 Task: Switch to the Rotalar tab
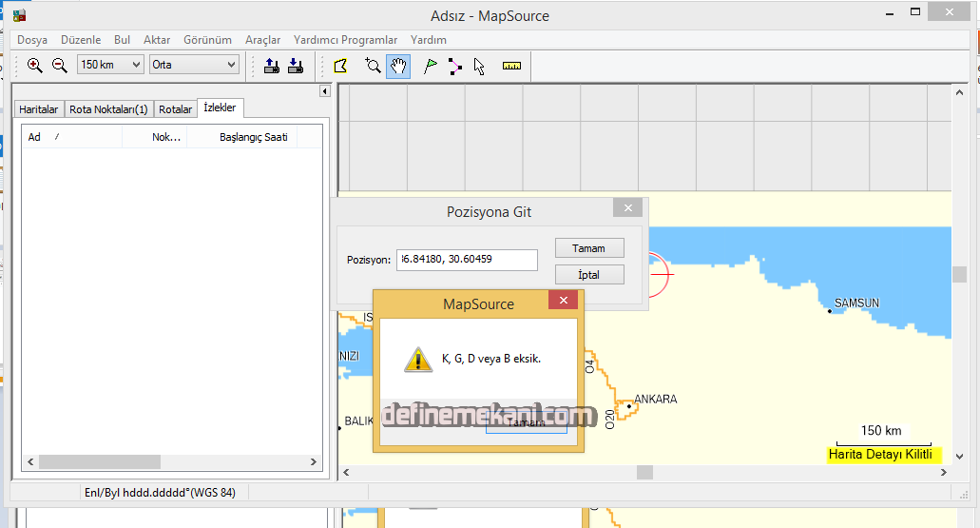coord(175,109)
